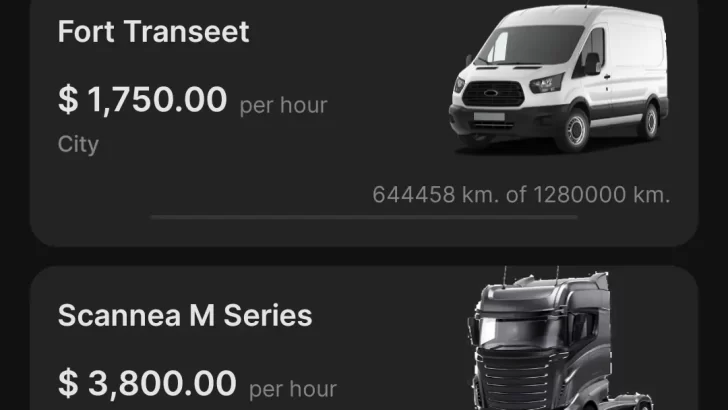
Task: Click the van's front wheel
Action: click(574, 129)
